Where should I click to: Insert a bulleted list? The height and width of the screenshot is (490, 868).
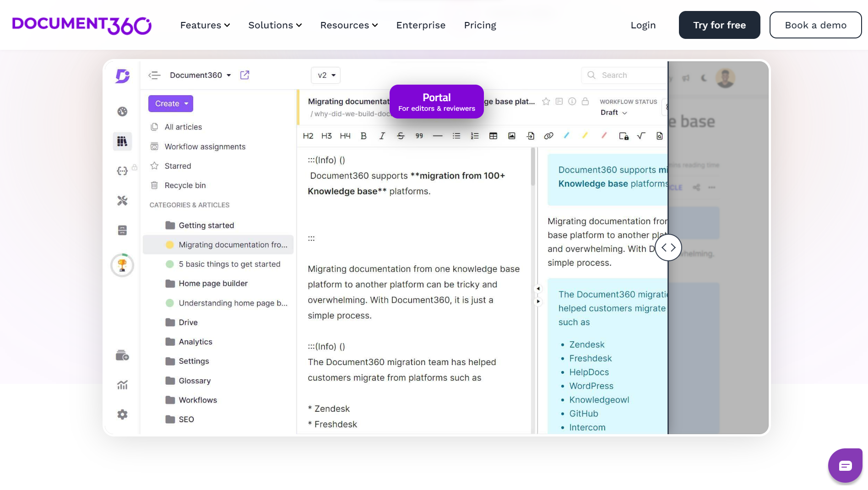pos(456,136)
